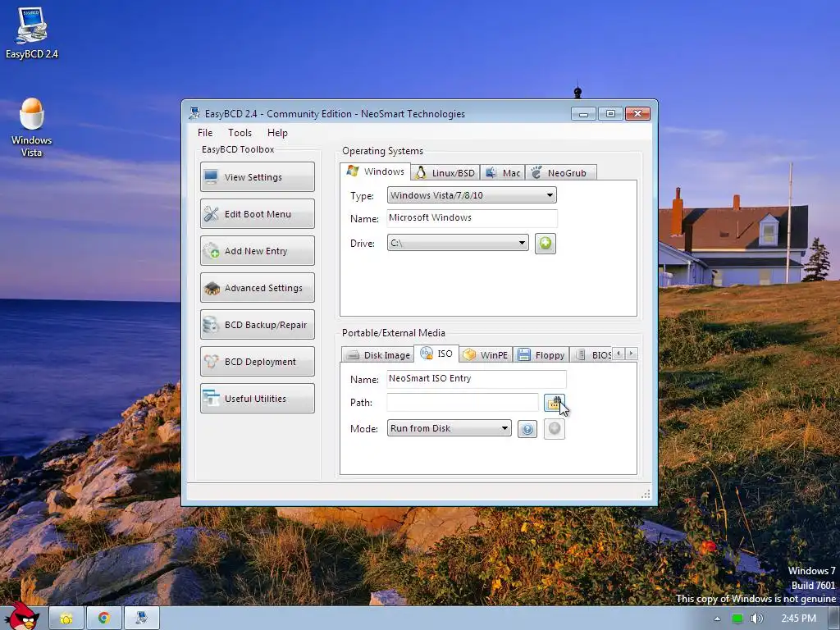Click the greyed add ISO entry button
Image resolution: width=840 pixels, height=630 pixels.
click(554, 429)
